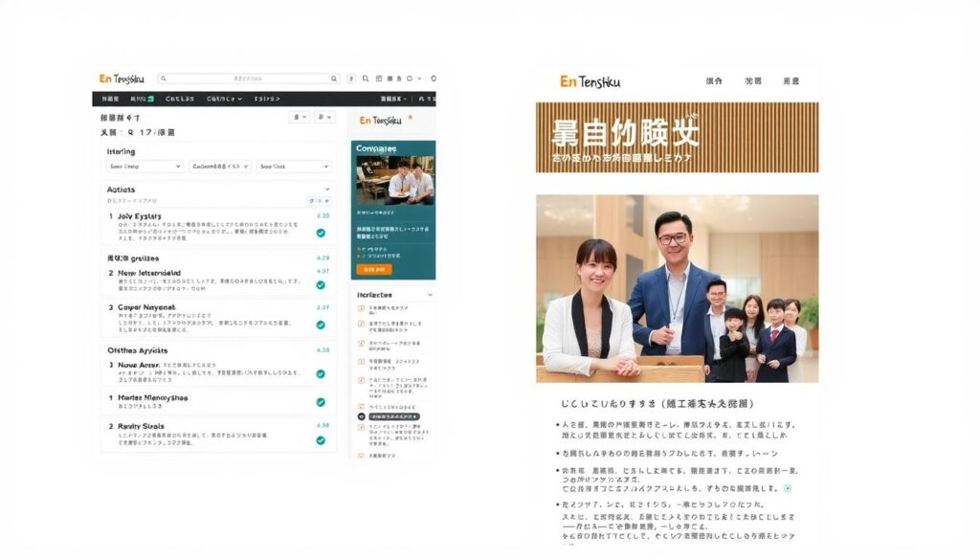Click inside the search input field

pyautogui.click(x=249, y=78)
